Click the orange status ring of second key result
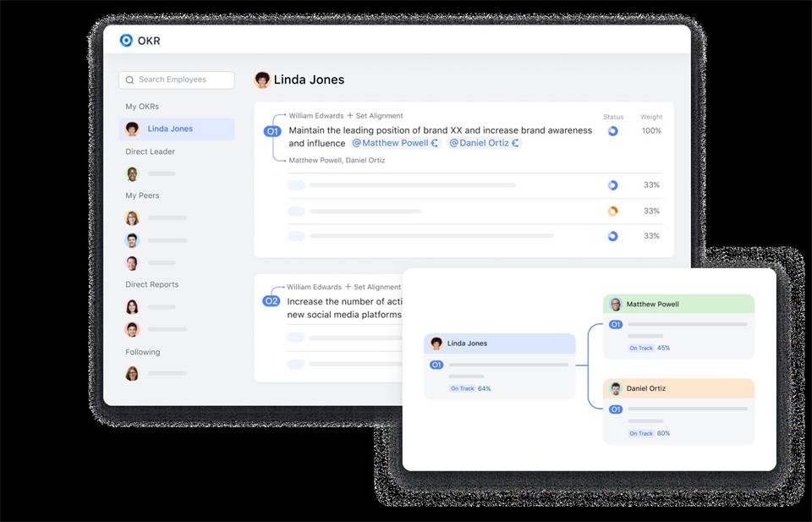The height and width of the screenshot is (522, 812). 612,211
